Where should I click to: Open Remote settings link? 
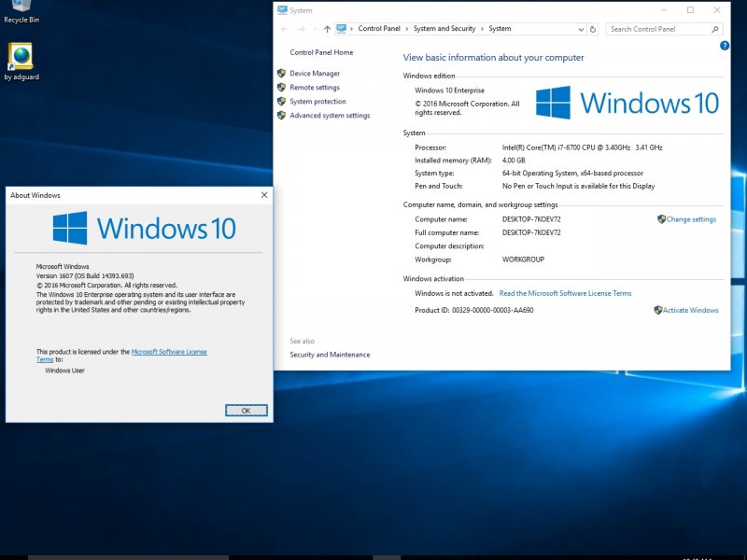click(315, 88)
